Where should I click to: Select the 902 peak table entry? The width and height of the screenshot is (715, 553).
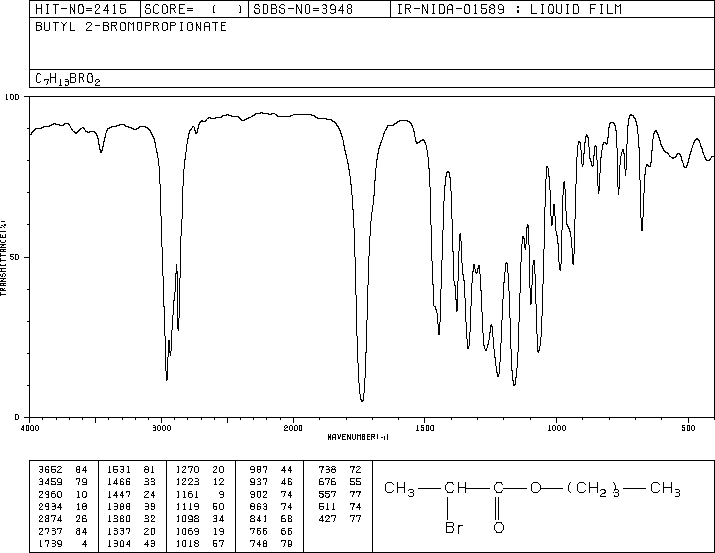point(271,494)
